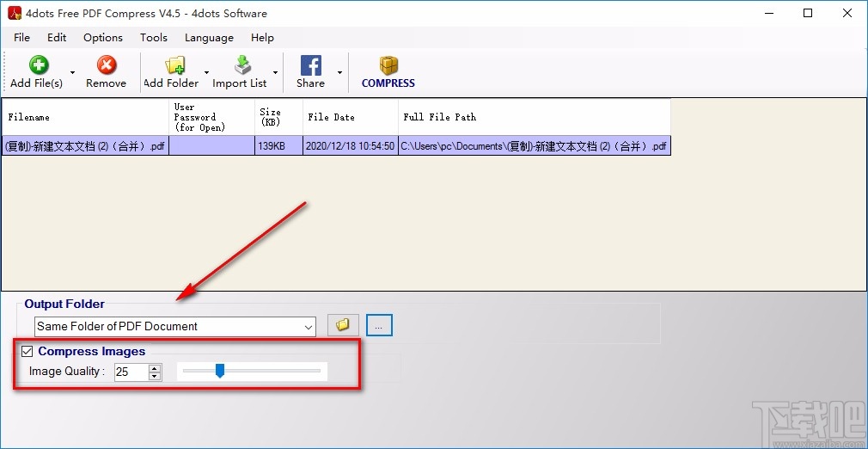This screenshot has width=868, height=449.
Task: Browse output folder with the ... button
Action: (x=379, y=325)
